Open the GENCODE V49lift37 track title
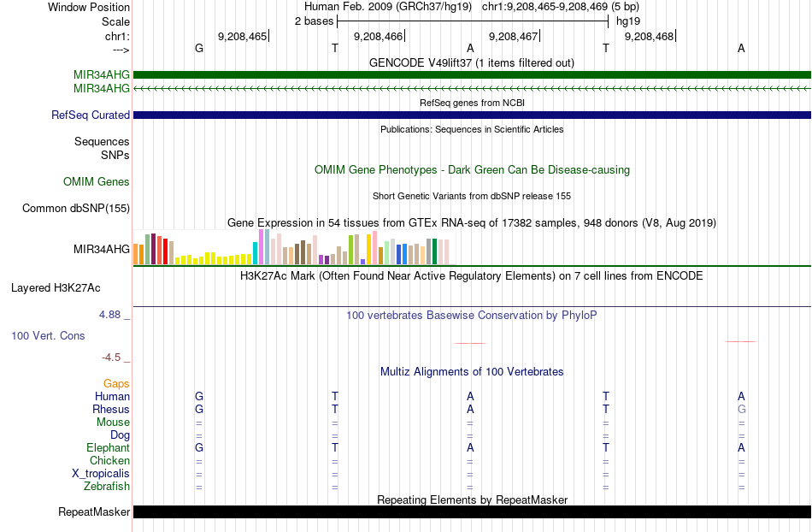Image resolution: width=812 pixels, height=532 pixels. [x=471, y=62]
